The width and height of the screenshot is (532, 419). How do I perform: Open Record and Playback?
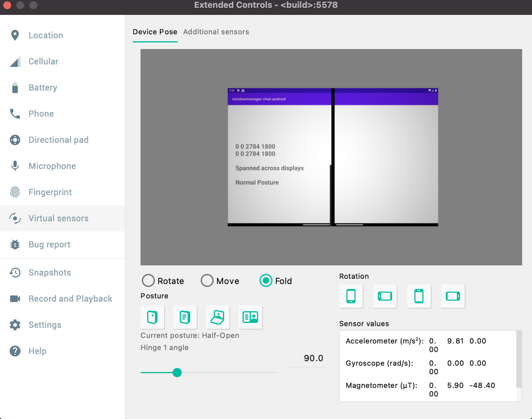70,299
